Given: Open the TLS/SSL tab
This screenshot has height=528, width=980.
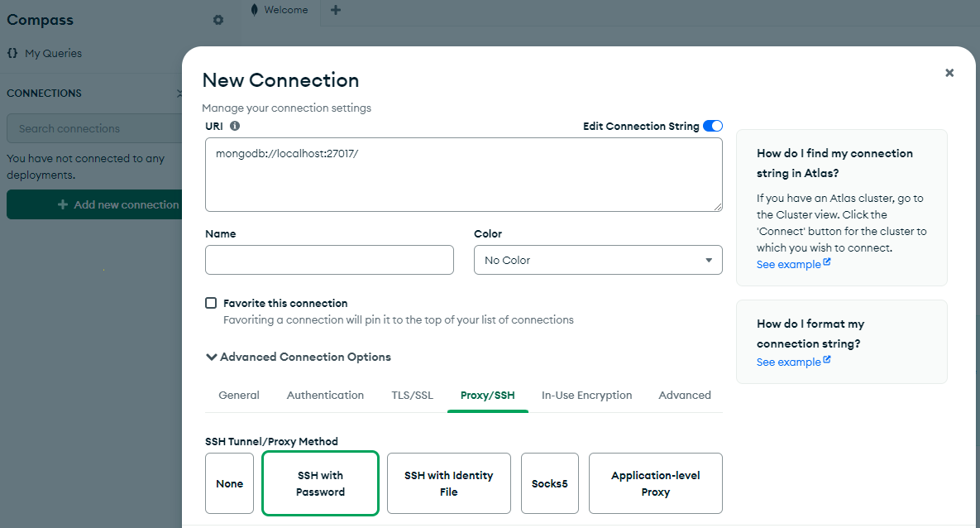Looking at the screenshot, I should 412,396.
